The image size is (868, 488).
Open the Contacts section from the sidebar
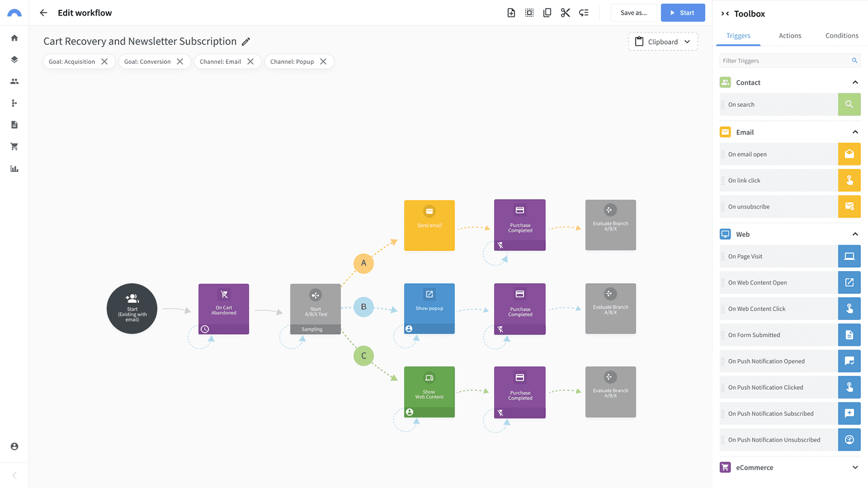coord(14,81)
